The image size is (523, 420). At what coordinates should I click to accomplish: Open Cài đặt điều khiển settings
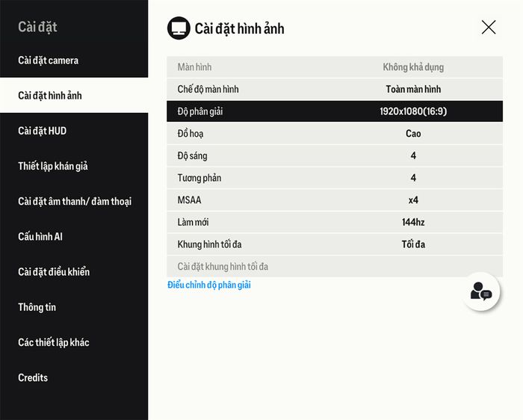54,272
